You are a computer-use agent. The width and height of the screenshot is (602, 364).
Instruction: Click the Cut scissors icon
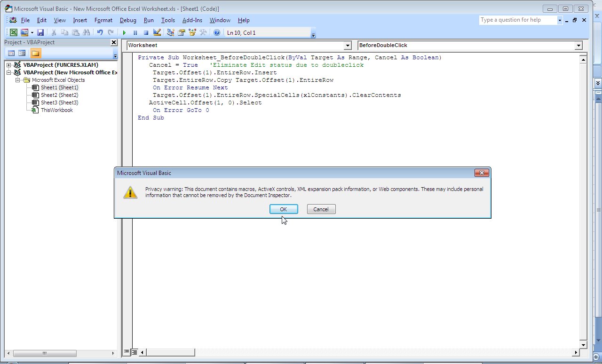pyautogui.click(x=54, y=32)
